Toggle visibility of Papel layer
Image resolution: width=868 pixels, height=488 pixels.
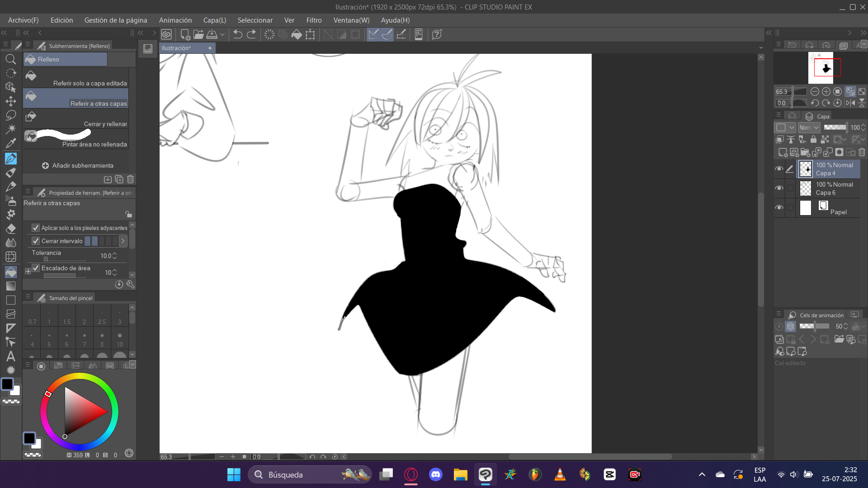coord(779,208)
